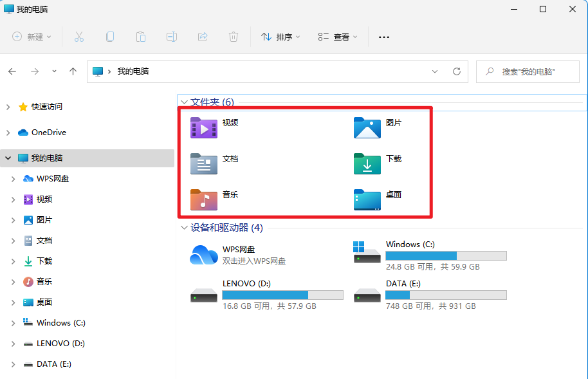588x379 pixels.
Task: Go up one level arrow
Action: (x=73, y=71)
